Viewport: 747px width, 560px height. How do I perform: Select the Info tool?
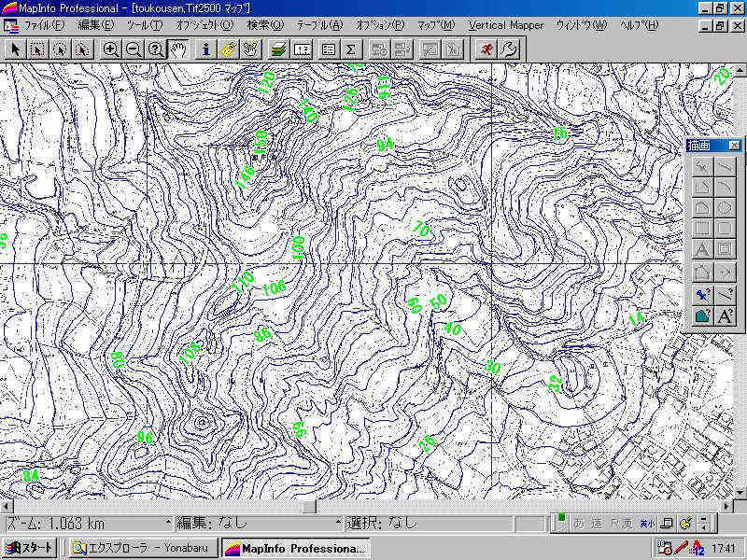click(x=206, y=49)
